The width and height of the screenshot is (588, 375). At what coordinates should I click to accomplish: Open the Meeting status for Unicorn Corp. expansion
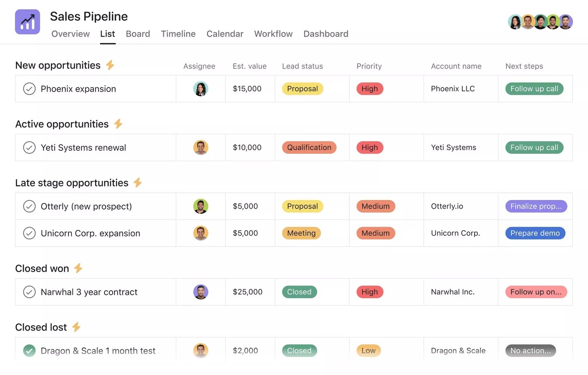[x=301, y=233]
